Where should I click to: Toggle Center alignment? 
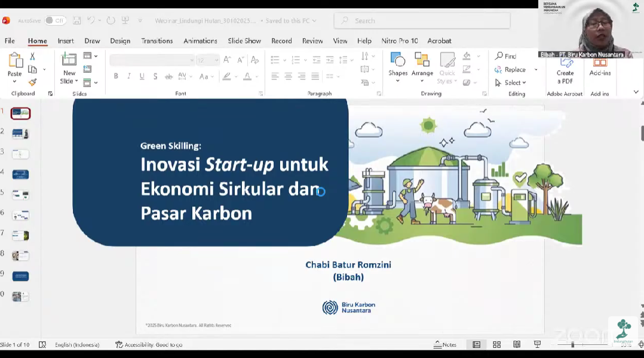pos(289,76)
